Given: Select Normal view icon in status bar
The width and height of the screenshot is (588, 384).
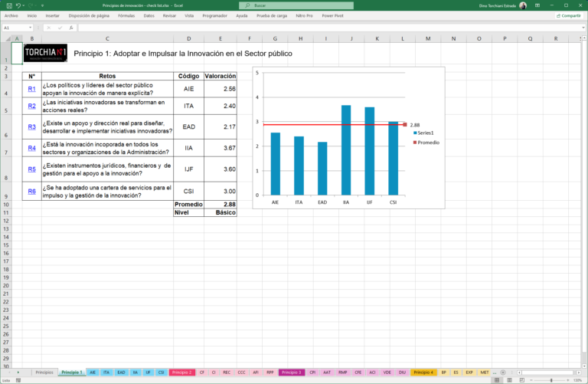Looking at the screenshot, I should 497,380.
